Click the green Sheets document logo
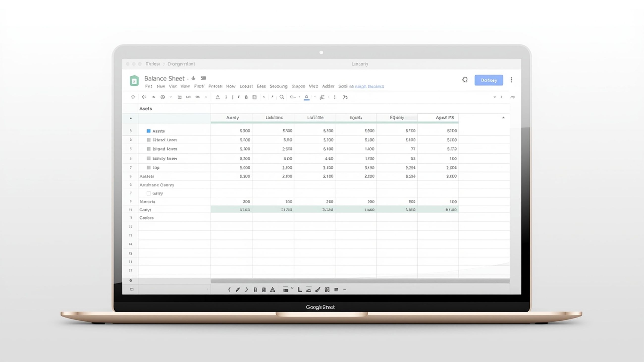The image size is (644, 362). tap(134, 80)
